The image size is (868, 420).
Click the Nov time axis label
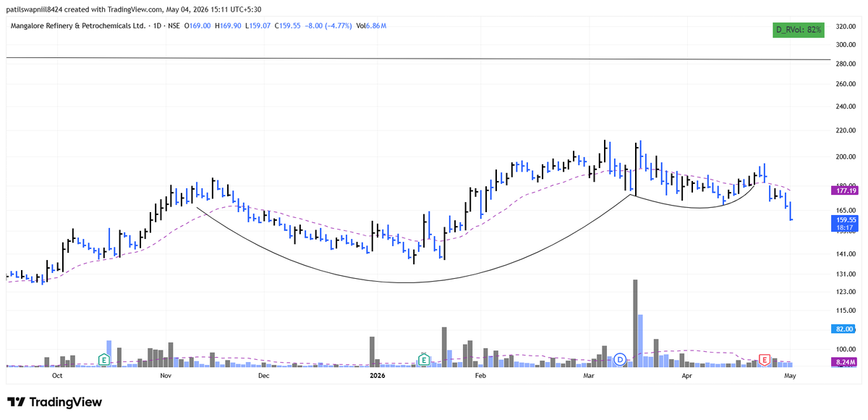point(166,376)
